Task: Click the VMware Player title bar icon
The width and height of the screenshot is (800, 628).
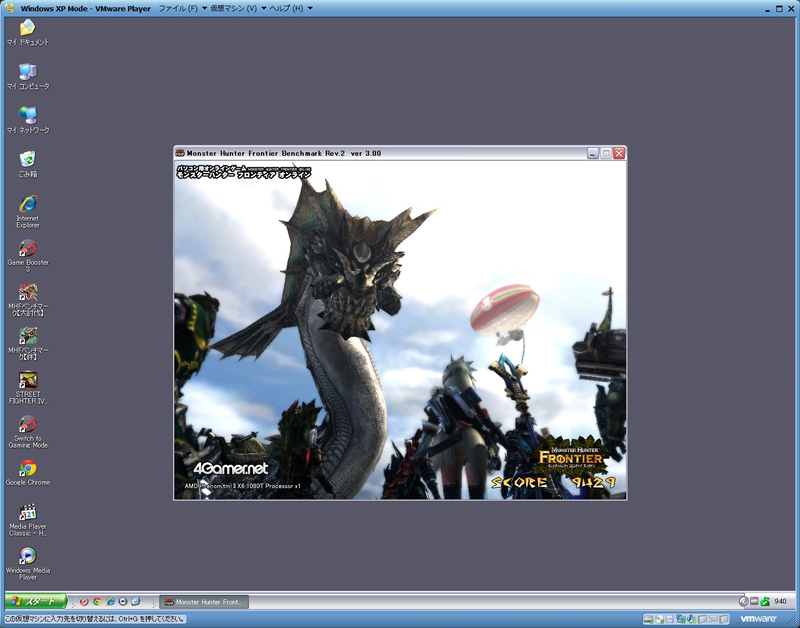Action: pos(9,8)
